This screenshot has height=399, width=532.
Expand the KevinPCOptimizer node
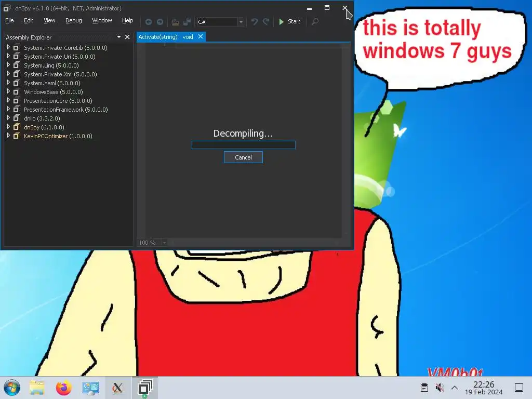(8, 136)
